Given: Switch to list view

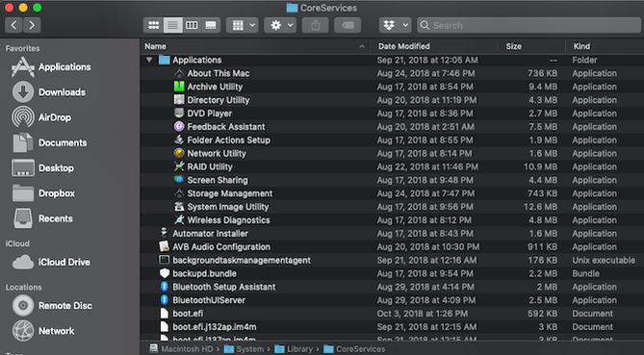Looking at the screenshot, I should [172, 25].
